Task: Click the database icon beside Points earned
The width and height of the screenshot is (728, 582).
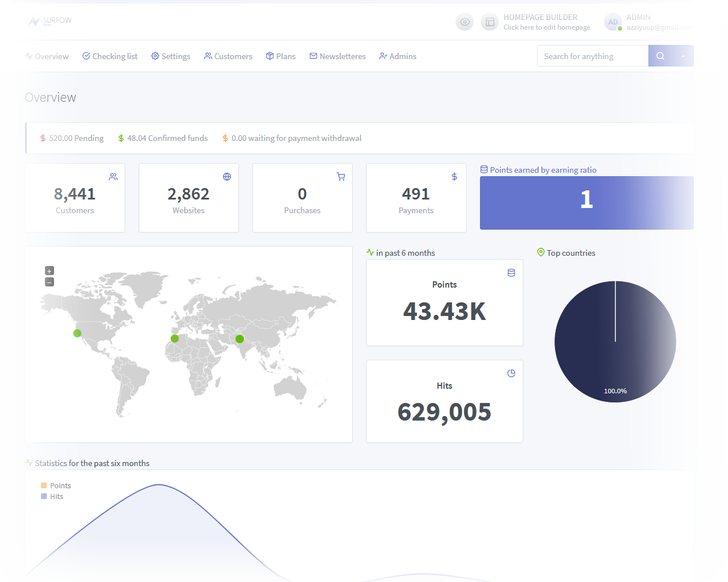Action: pyautogui.click(x=484, y=169)
